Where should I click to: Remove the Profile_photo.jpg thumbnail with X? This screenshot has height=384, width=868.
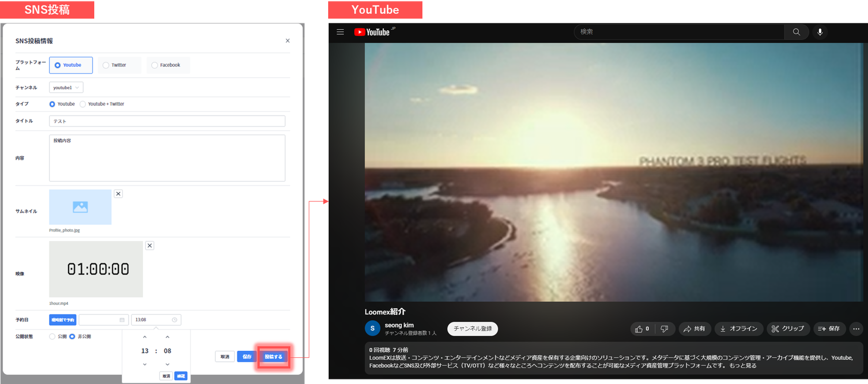pyautogui.click(x=118, y=194)
